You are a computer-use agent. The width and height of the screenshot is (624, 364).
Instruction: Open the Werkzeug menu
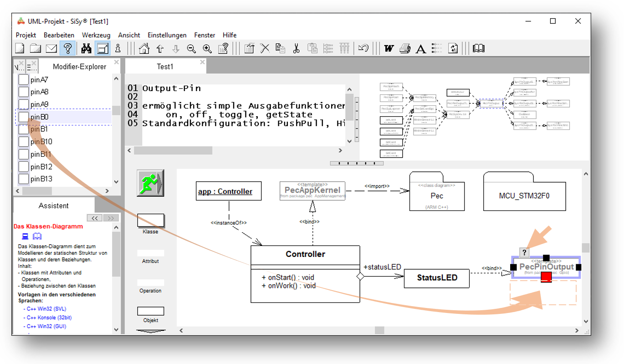tap(96, 35)
